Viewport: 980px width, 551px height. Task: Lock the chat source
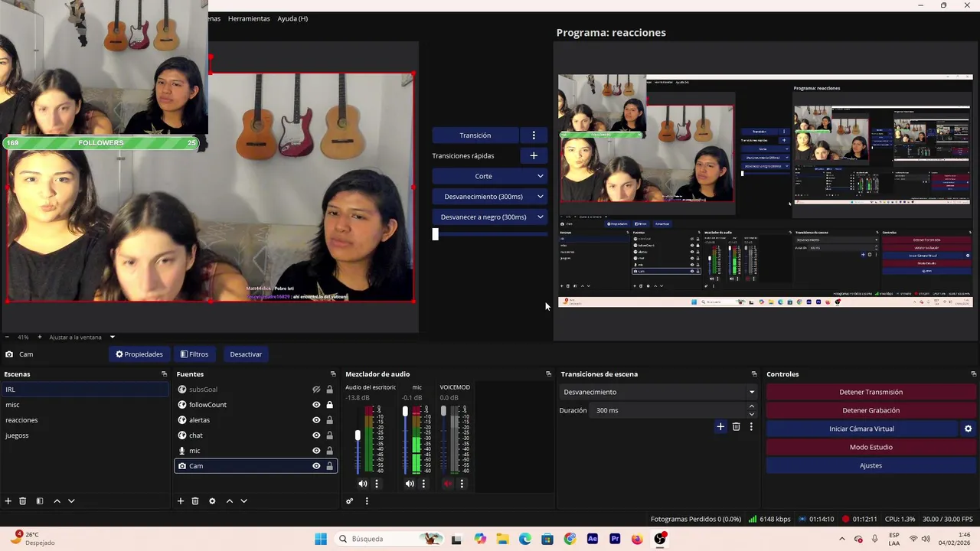[x=330, y=435]
